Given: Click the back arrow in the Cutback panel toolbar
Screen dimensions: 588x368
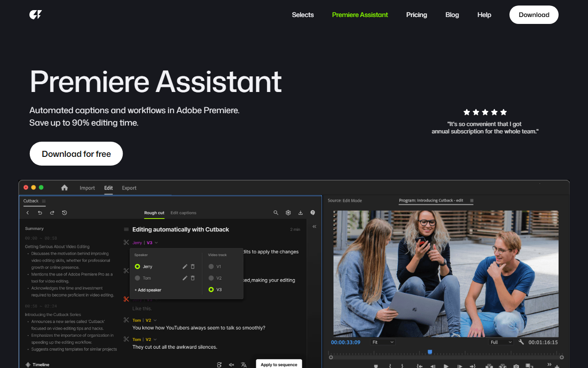Looking at the screenshot, I should [x=28, y=213].
